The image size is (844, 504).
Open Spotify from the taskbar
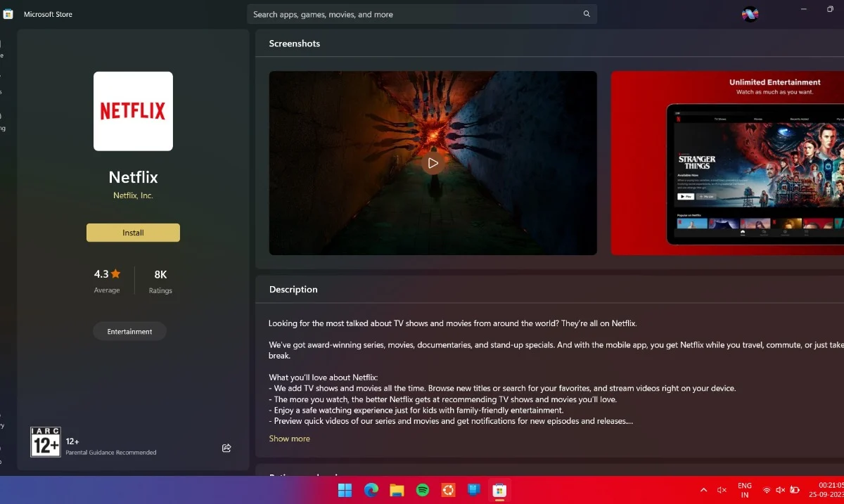coord(423,490)
